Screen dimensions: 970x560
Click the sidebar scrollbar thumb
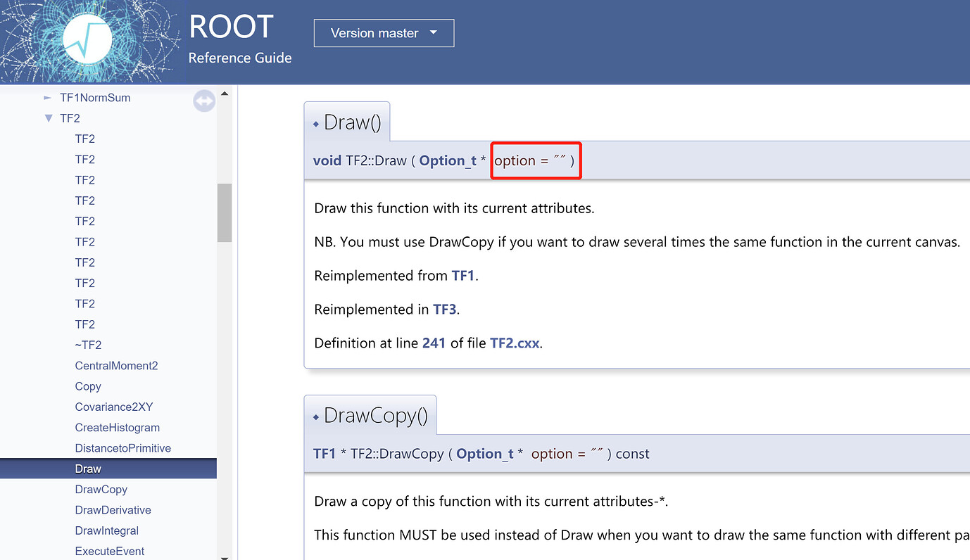[x=225, y=212]
